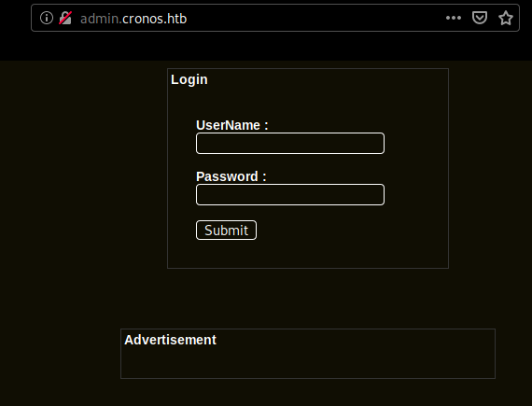Bookmark this page with the star icon
The image size is (532, 406).
(x=506, y=18)
